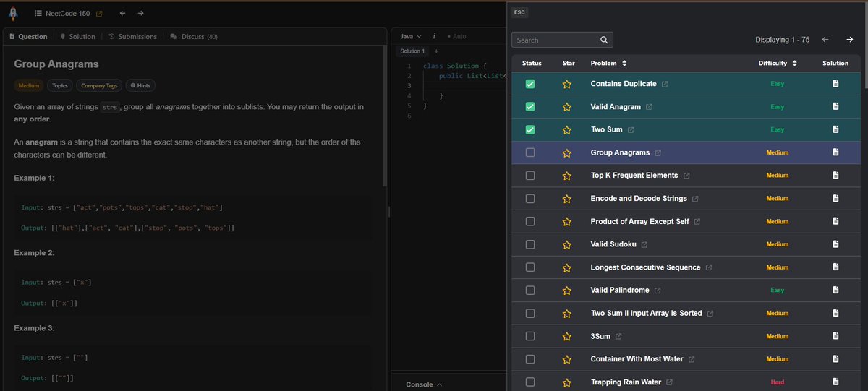This screenshot has width=868, height=391.
Task: Check status box for Trapping Rain Water
Action: pyautogui.click(x=530, y=382)
